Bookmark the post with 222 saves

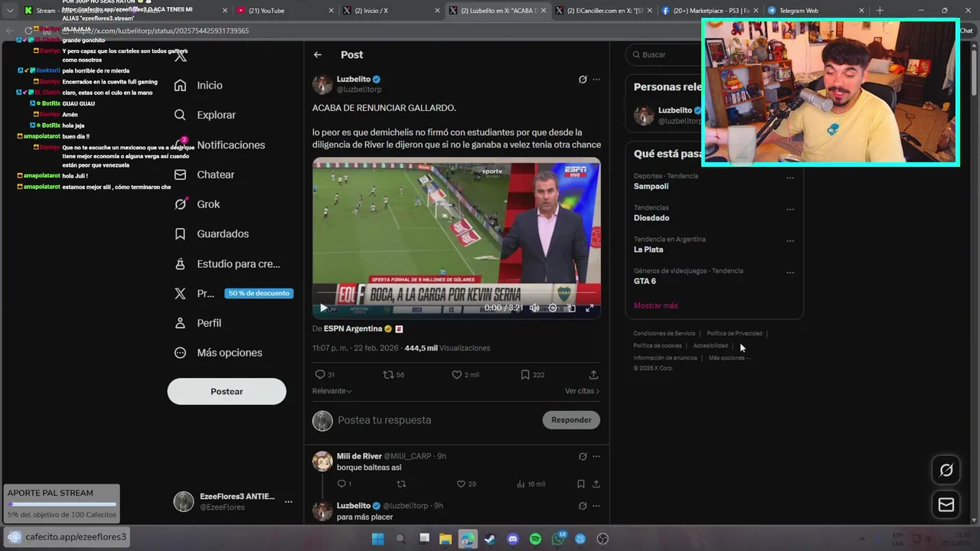tap(532, 375)
